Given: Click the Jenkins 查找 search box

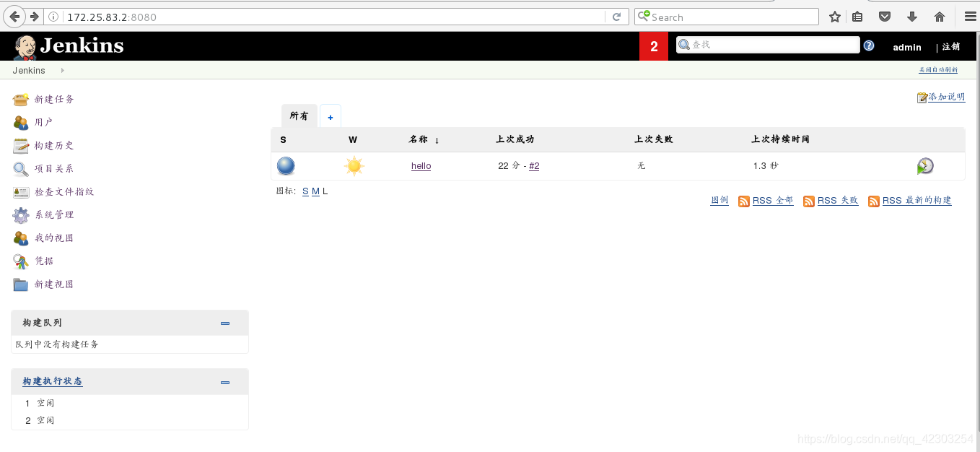Looking at the screenshot, I should pyautogui.click(x=768, y=45).
